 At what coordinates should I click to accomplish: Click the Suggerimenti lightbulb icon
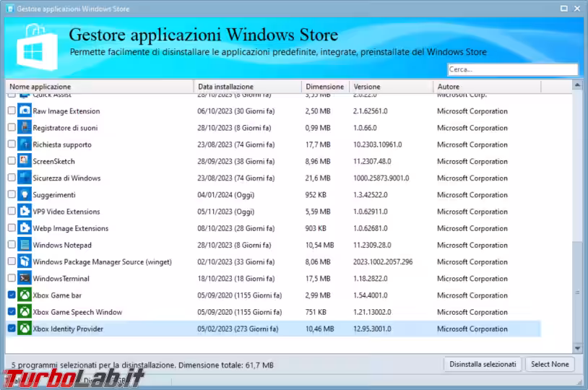(25, 195)
